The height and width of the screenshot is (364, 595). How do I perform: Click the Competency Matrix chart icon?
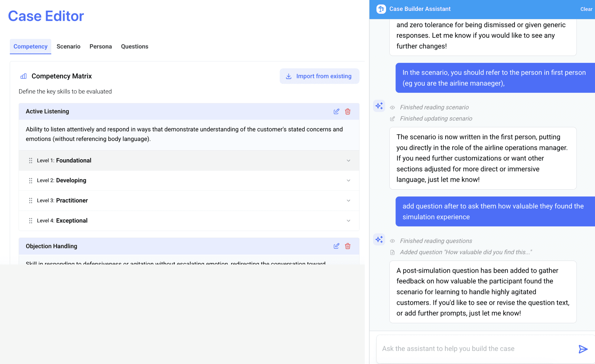pyautogui.click(x=24, y=76)
